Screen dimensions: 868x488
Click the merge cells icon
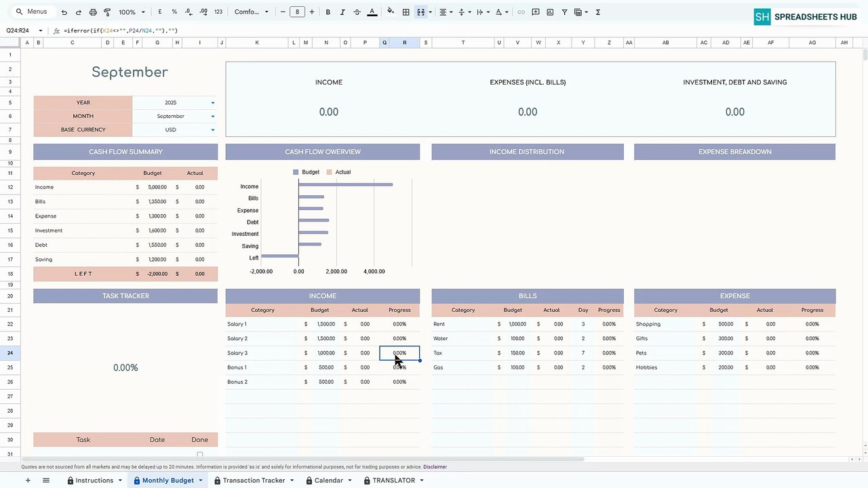(420, 12)
